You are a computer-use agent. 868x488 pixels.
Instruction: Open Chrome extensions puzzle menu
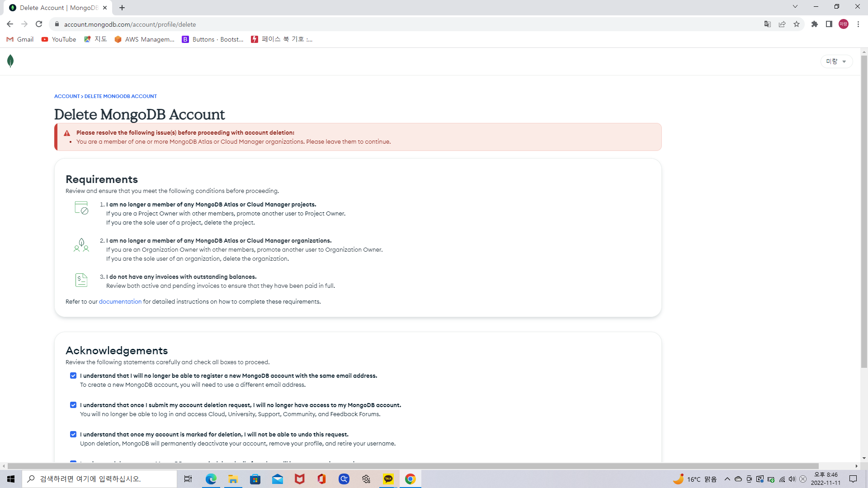coord(815,24)
